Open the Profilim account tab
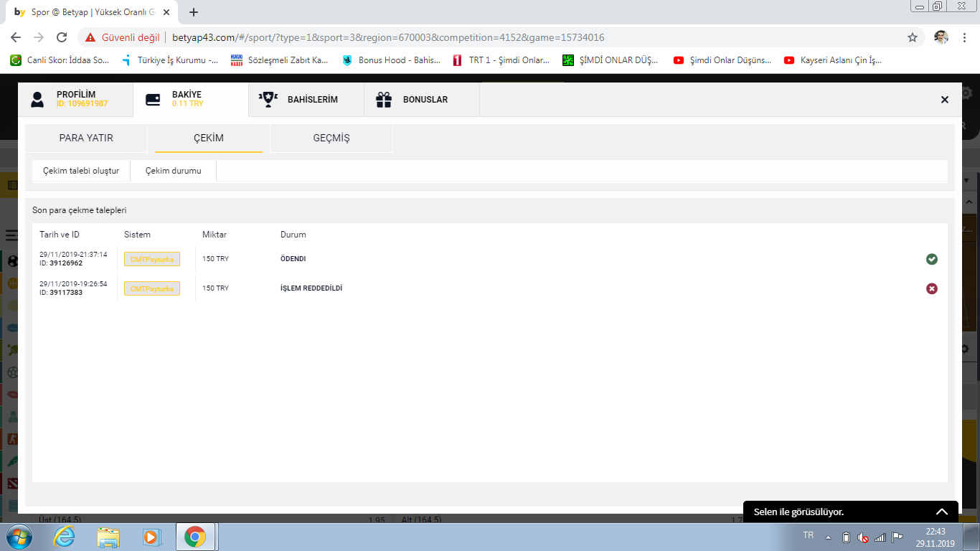This screenshot has width=980, height=551. click(x=75, y=99)
